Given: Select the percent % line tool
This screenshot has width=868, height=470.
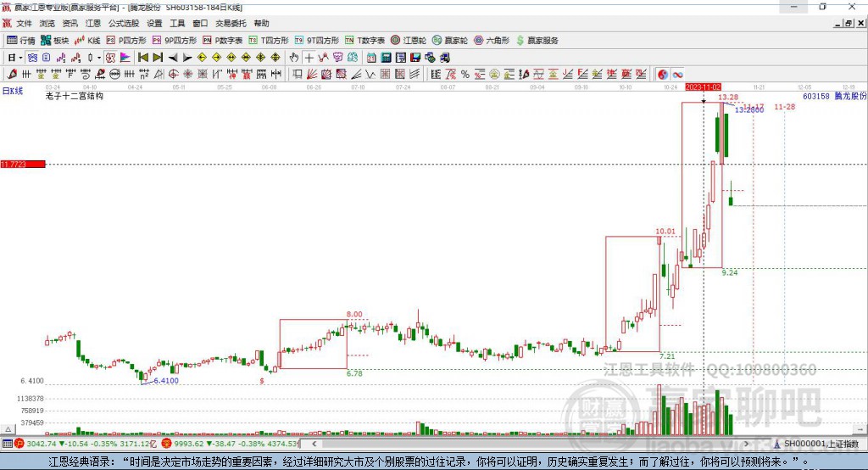Looking at the screenshot, I should coord(465,74).
